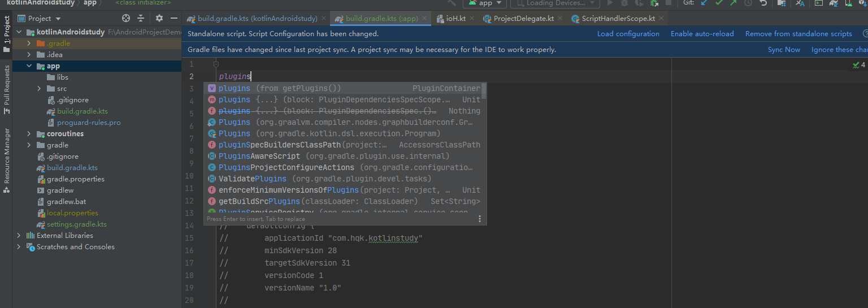Click the build hammer icon
Image resolution: width=868 pixels, height=308 pixels.
[451, 3]
